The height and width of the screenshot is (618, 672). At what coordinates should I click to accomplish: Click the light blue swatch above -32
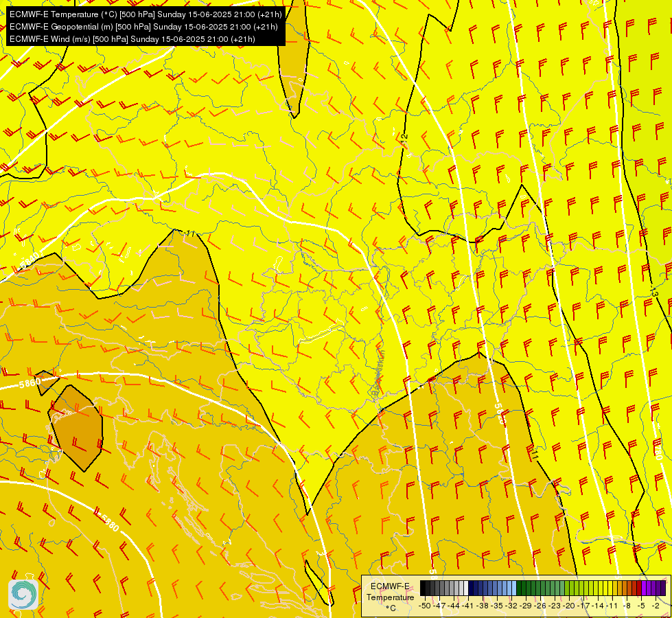(x=514, y=588)
